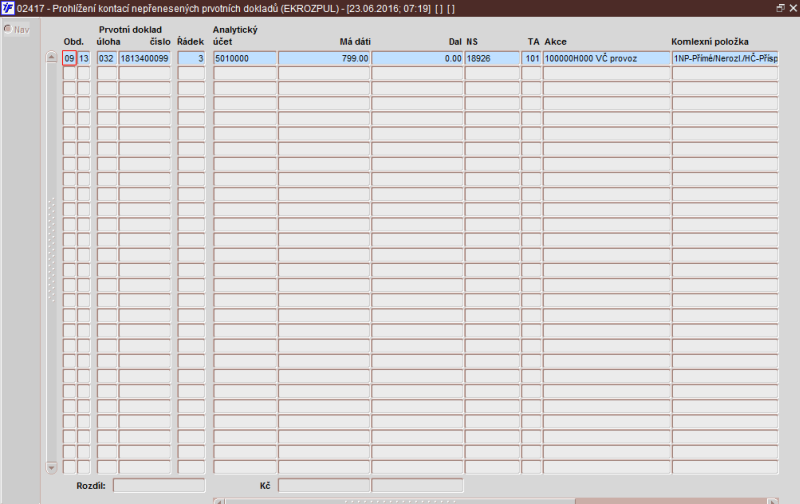Restore the inner window with the restore button

[780, 8]
